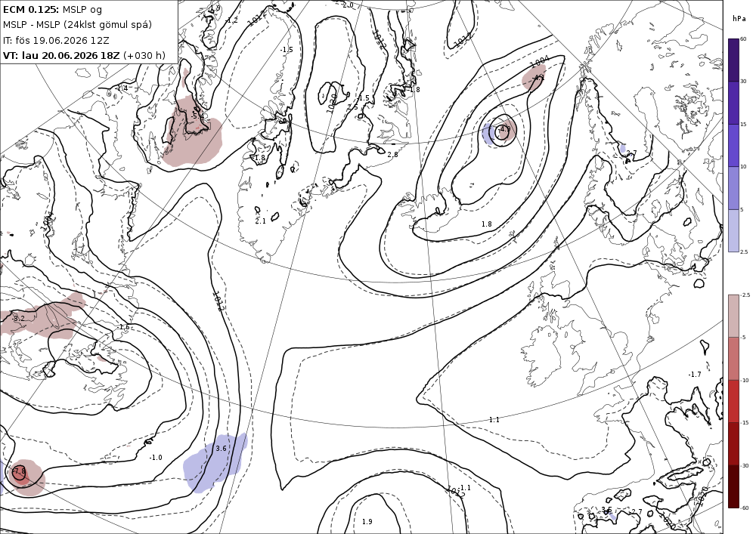This screenshot has width=756, height=534.
Task: Click the 'ECM 0.125: MSLP og' title line
Action: [54, 9]
